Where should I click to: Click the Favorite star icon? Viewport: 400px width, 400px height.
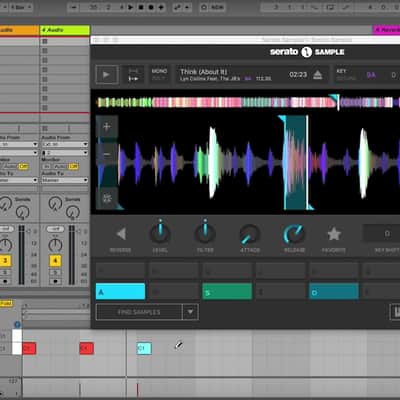point(334,234)
